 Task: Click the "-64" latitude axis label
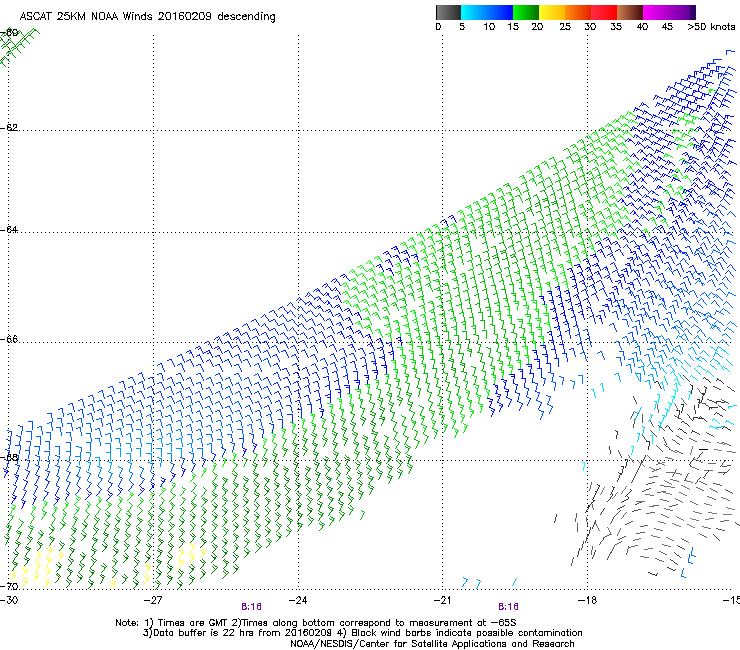(x=10, y=229)
